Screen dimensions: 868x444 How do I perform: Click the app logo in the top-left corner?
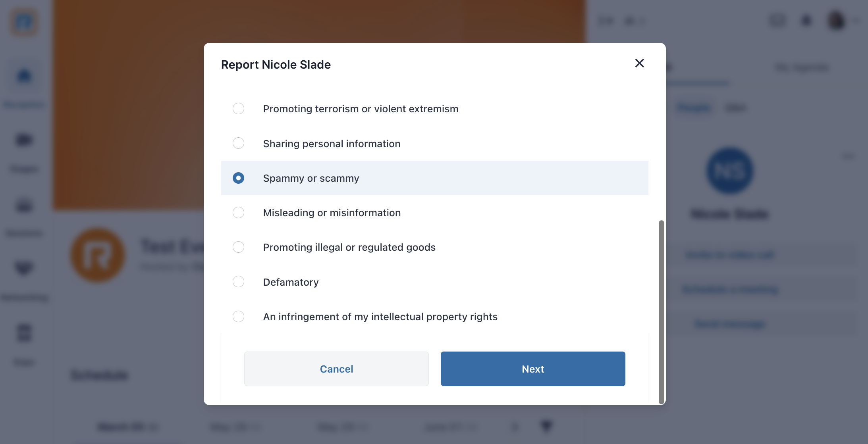24,22
